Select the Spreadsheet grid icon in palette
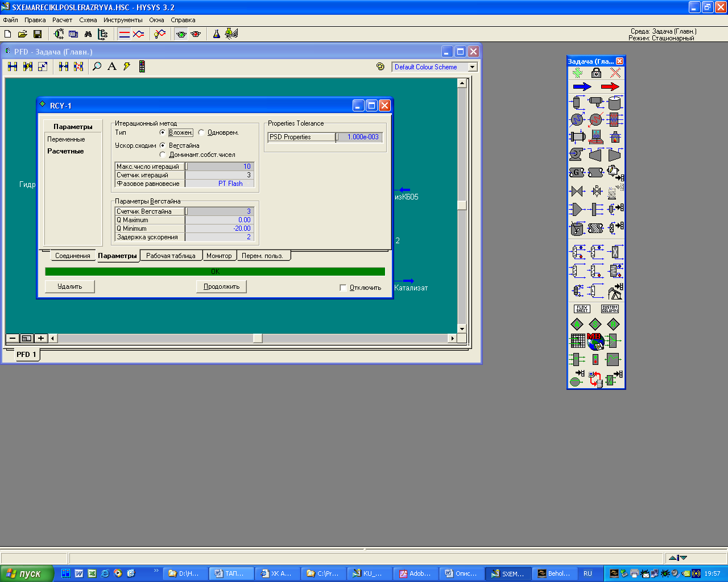The height and width of the screenshot is (582, 728). click(x=577, y=341)
